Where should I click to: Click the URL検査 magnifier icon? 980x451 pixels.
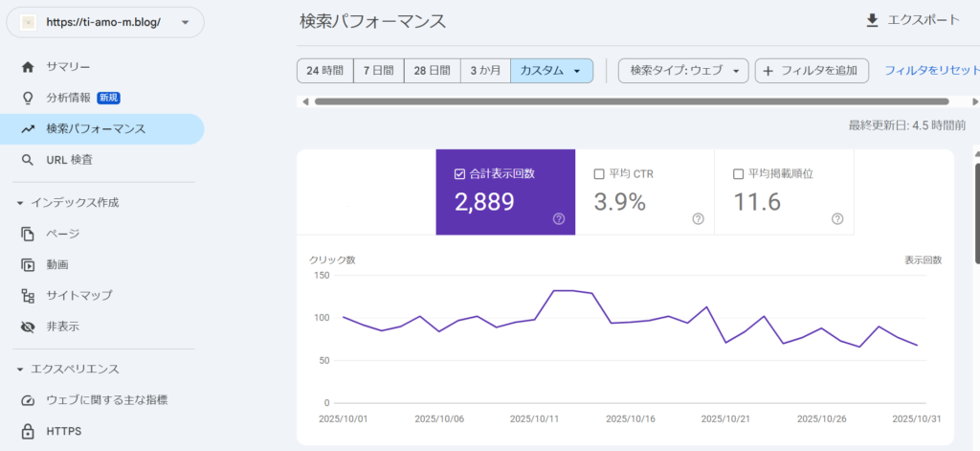(28, 160)
